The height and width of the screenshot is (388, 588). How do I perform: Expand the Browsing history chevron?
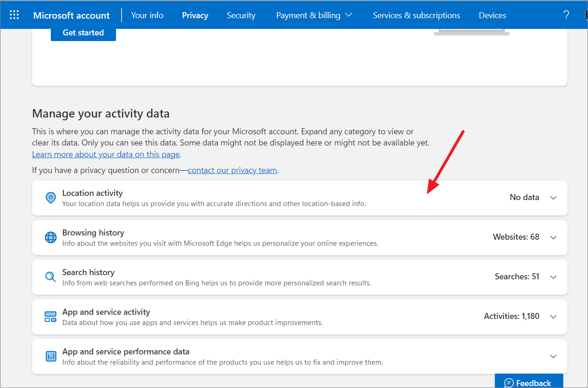pos(553,237)
